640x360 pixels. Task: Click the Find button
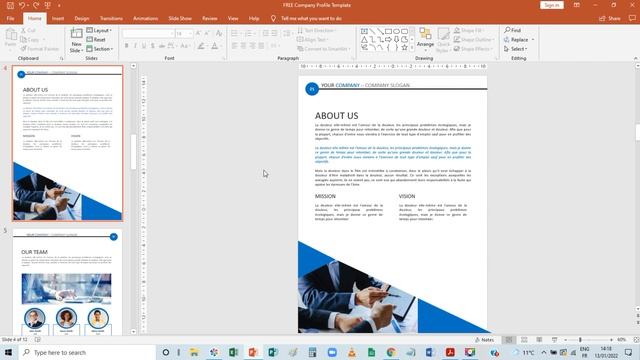513,30
